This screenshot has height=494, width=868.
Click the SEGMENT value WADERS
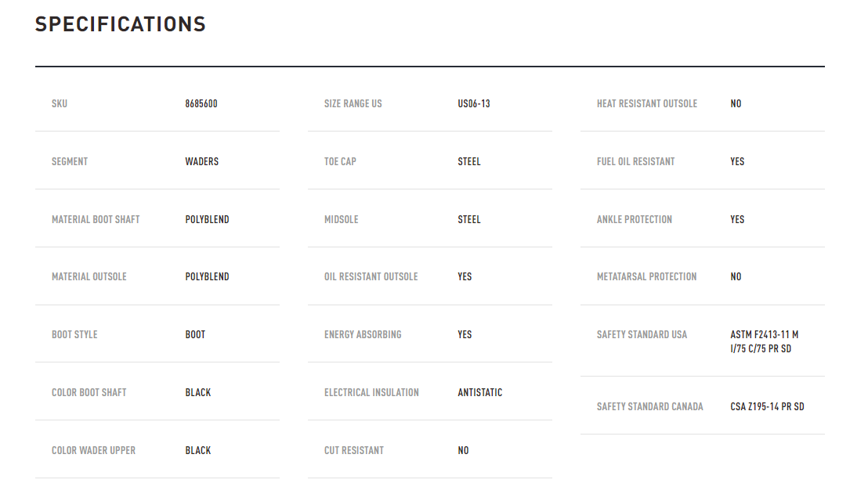click(x=202, y=161)
